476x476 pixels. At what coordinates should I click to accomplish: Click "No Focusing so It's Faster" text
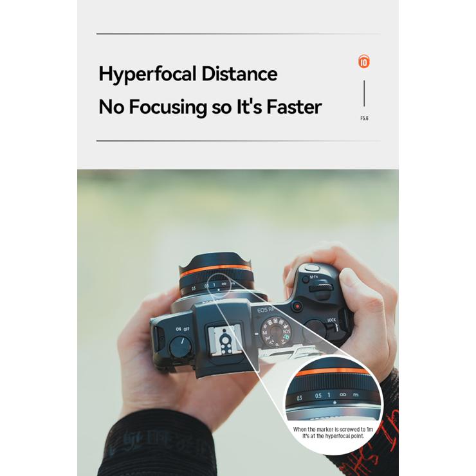point(210,107)
